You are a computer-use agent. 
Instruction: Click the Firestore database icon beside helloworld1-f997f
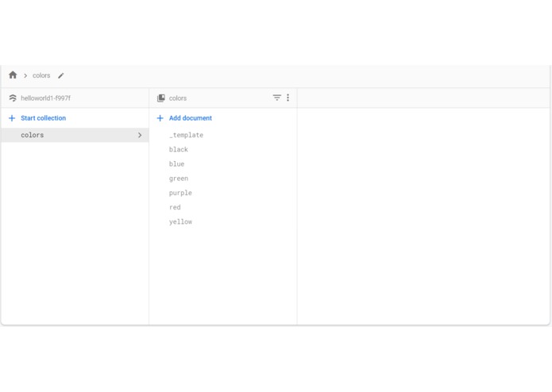coord(13,98)
